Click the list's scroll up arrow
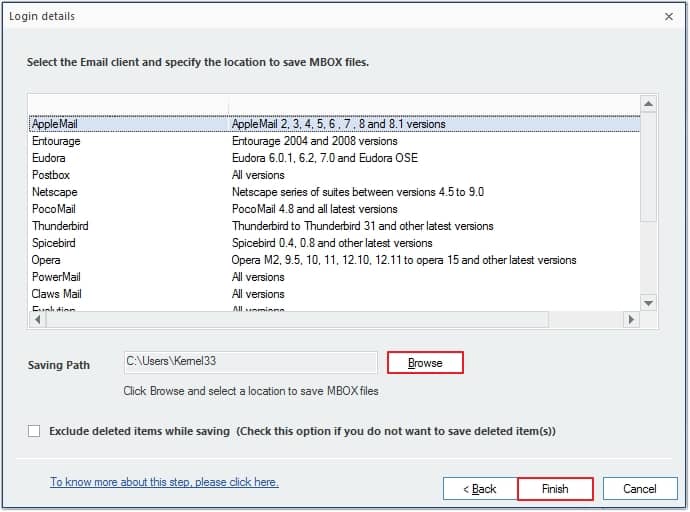 (x=648, y=104)
